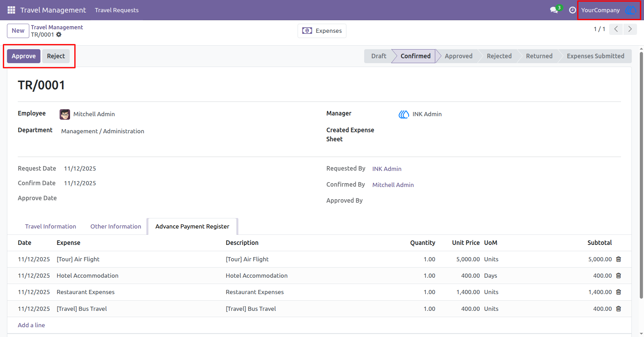Open the activities clock icon
The image size is (644, 337).
[x=572, y=10]
